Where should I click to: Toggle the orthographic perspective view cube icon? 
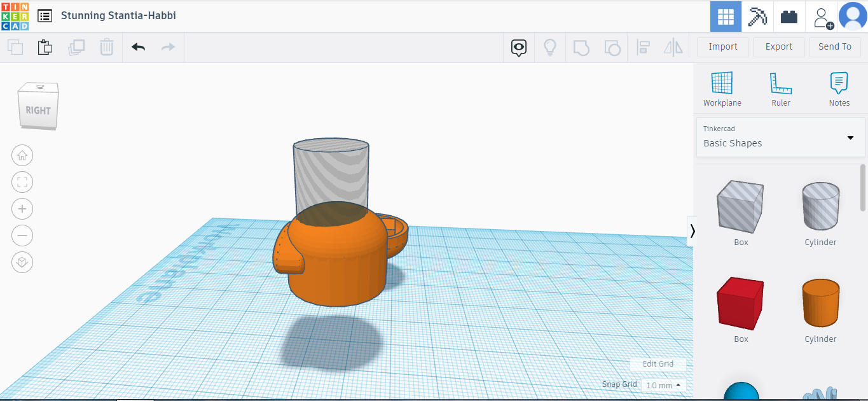coord(22,262)
